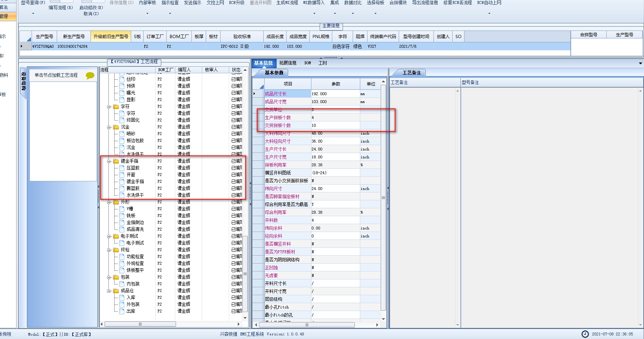Image resolution: width=644 pixels, height=339 pixels.
Task: Switch to the 工时 tab
Action: [x=323, y=63]
